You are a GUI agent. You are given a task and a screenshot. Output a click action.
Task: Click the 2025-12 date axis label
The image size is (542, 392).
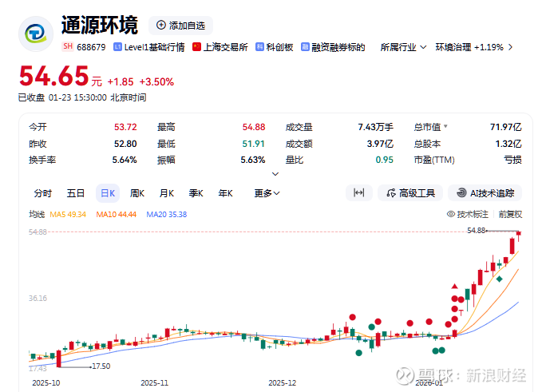tap(282, 383)
